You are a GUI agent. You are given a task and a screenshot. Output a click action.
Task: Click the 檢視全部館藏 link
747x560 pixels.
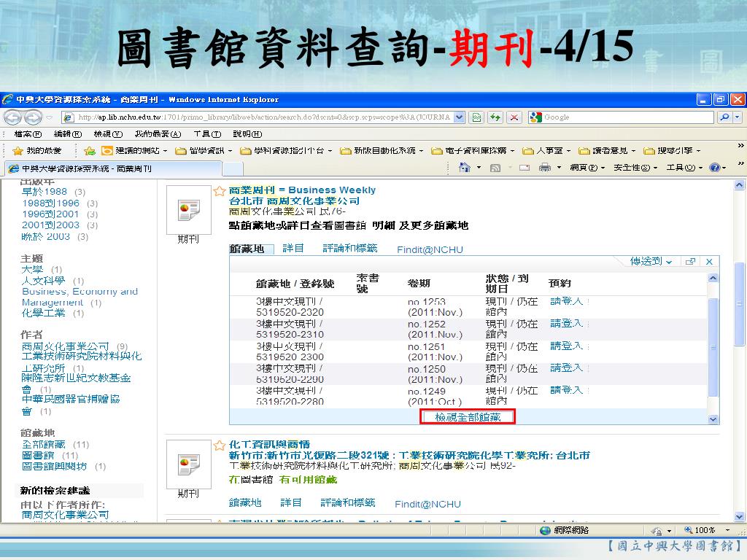pyautogui.click(x=468, y=417)
